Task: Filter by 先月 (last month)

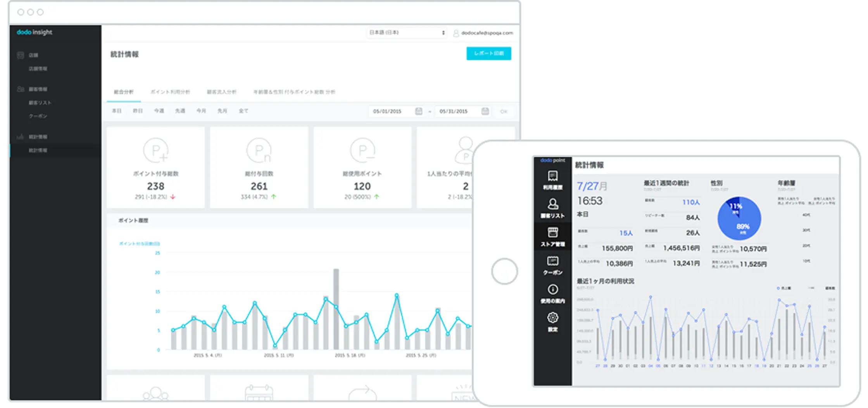Action: click(x=222, y=111)
